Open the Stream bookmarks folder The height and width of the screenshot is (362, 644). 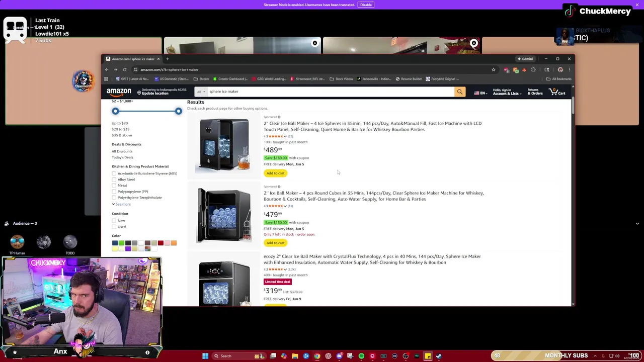click(x=201, y=79)
